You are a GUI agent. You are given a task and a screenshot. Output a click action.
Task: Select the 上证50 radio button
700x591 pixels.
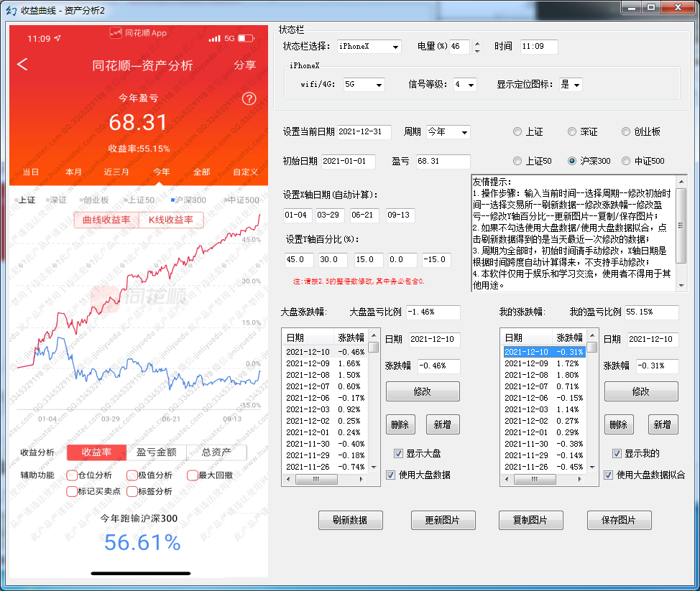point(517,161)
